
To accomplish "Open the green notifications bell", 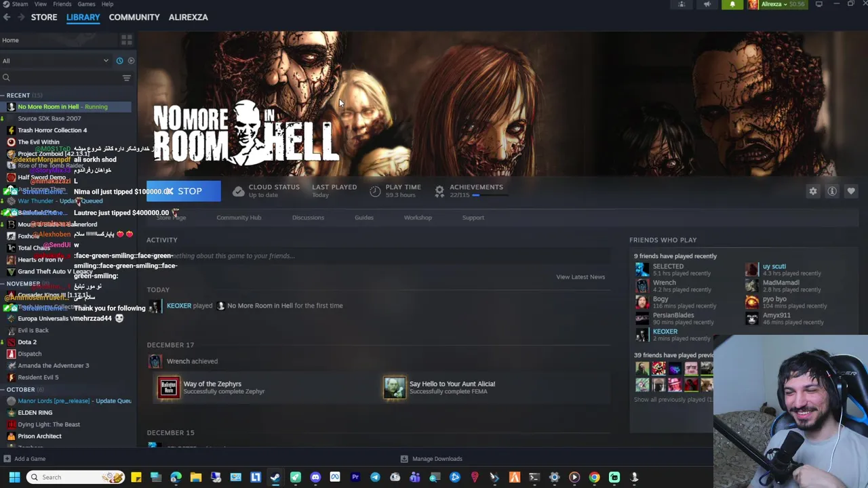I will [x=732, y=4].
